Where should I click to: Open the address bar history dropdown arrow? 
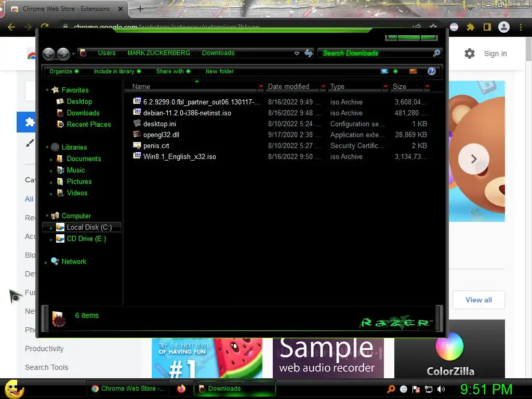point(297,54)
